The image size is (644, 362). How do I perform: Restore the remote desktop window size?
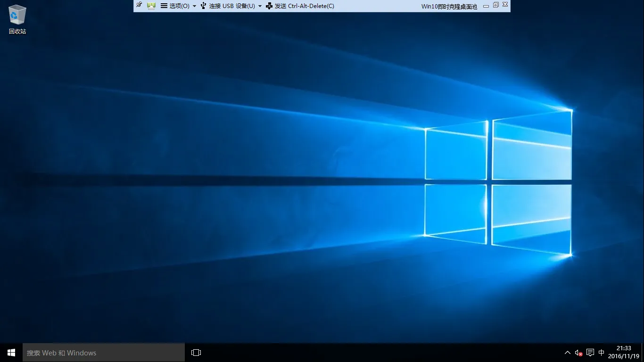tap(495, 5)
